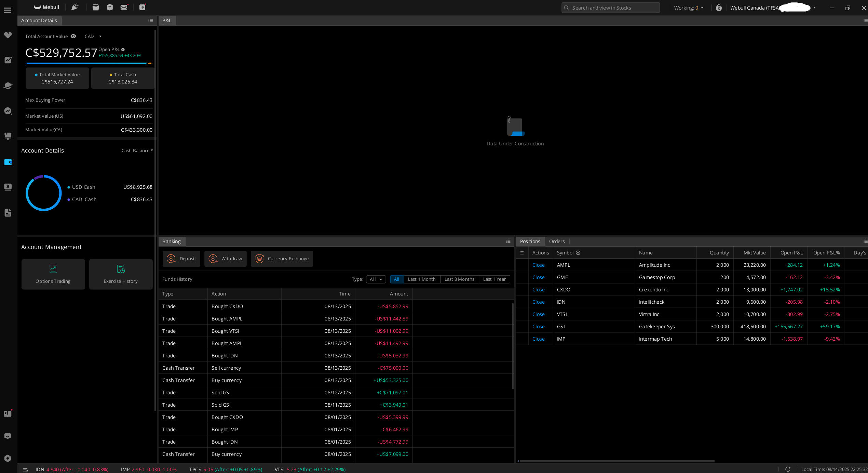Open Exercise History

[121, 274]
